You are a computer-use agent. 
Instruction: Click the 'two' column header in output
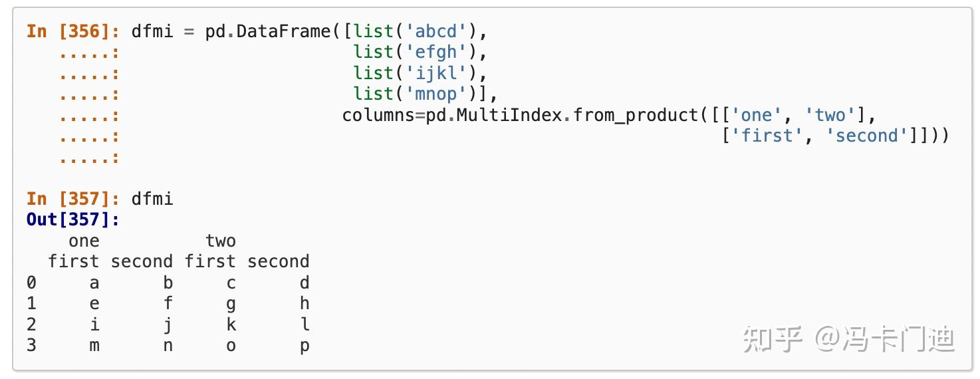click(221, 241)
